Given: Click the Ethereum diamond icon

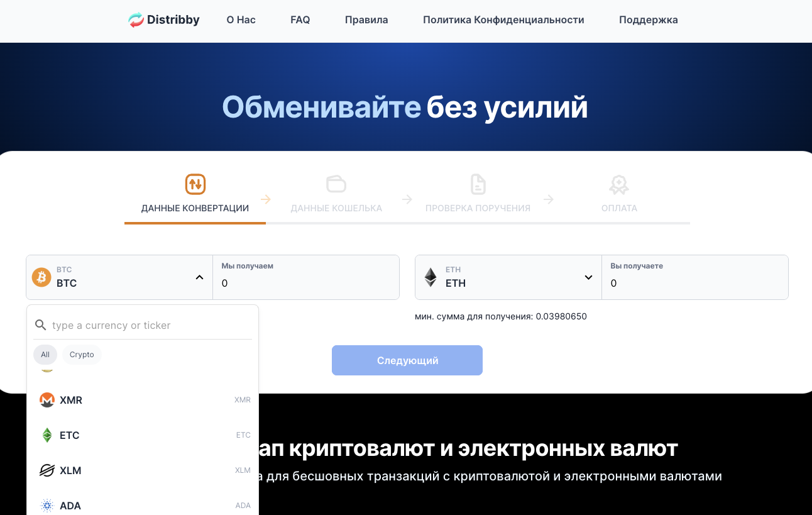Looking at the screenshot, I should pos(431,277).
